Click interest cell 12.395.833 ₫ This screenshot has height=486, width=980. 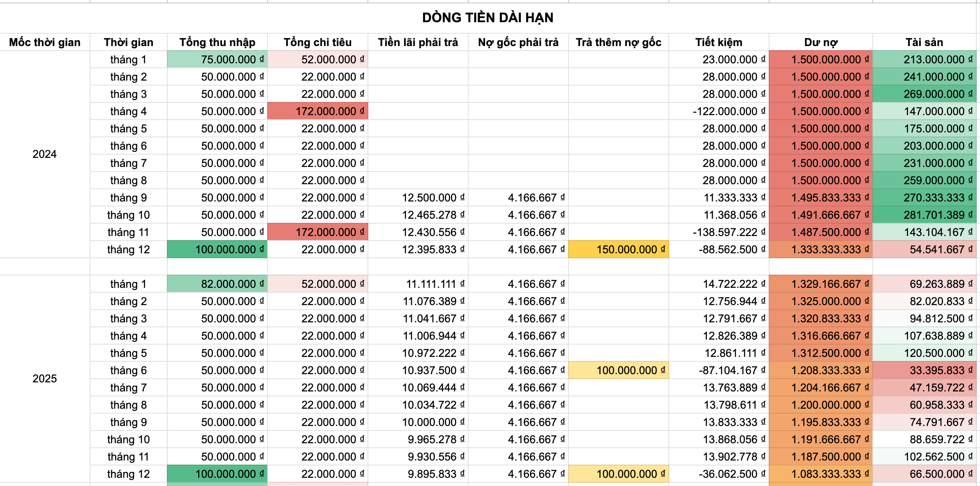418,250
